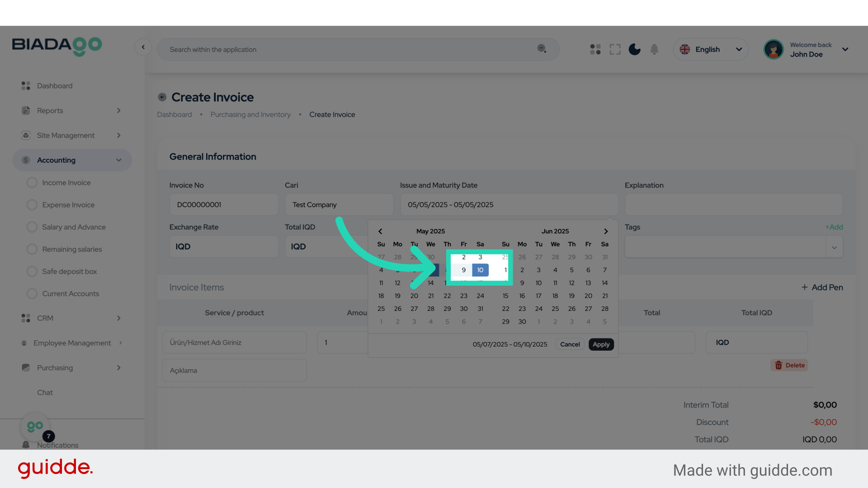Pick May 10 in the calendar
Screen dimensions: 868x488
[480, 270]
